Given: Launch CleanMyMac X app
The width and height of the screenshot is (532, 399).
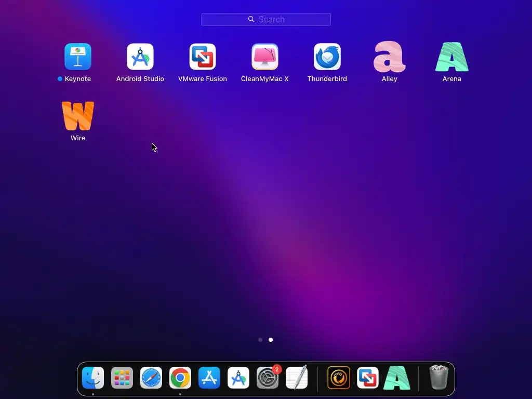Looking at the screenshot, I should click(x=265, y=57).
